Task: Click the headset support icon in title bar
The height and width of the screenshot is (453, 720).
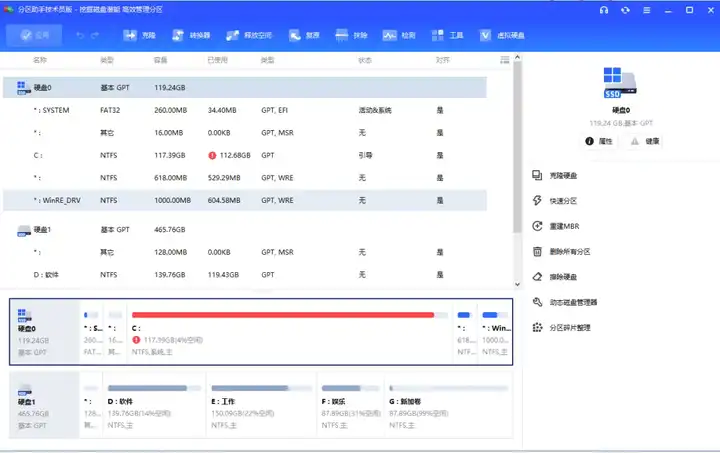Action: (x=604, y=10)
